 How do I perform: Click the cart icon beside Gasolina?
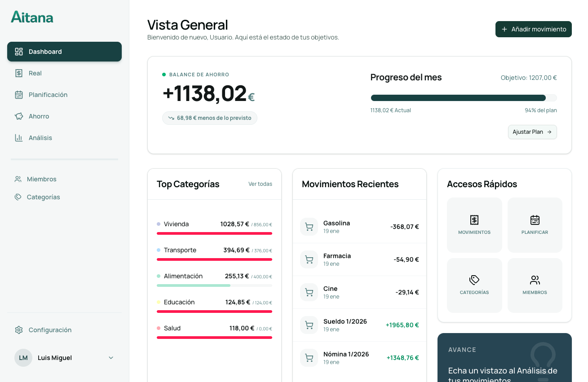(309, 227)
